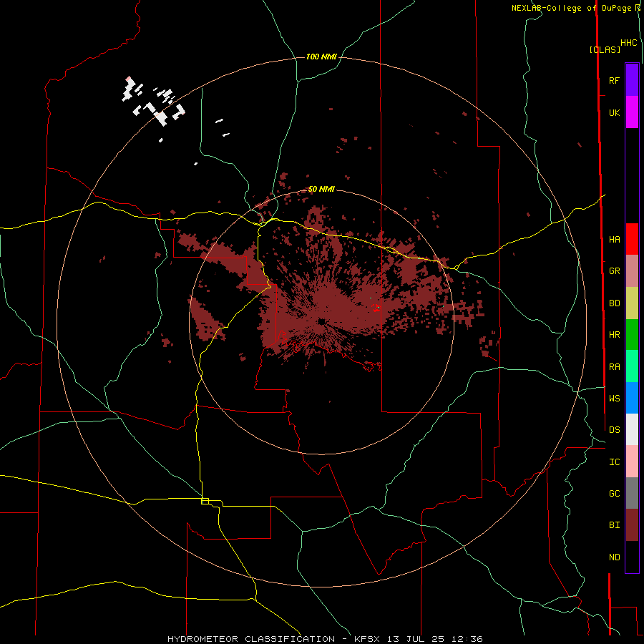Click the ND legend label
This screenshot has width=644, height=644.
(x=615, y=557)
